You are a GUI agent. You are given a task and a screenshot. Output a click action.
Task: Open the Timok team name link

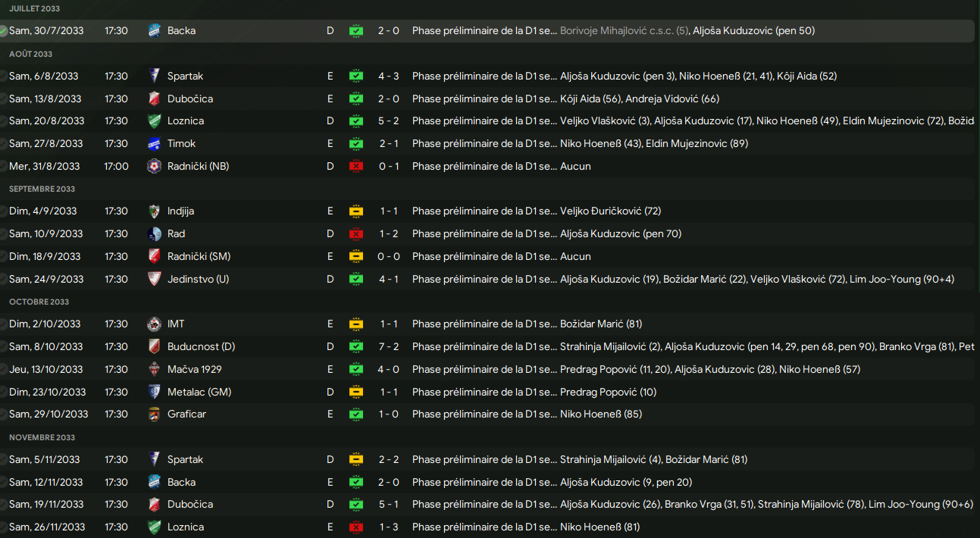point(181,144)
